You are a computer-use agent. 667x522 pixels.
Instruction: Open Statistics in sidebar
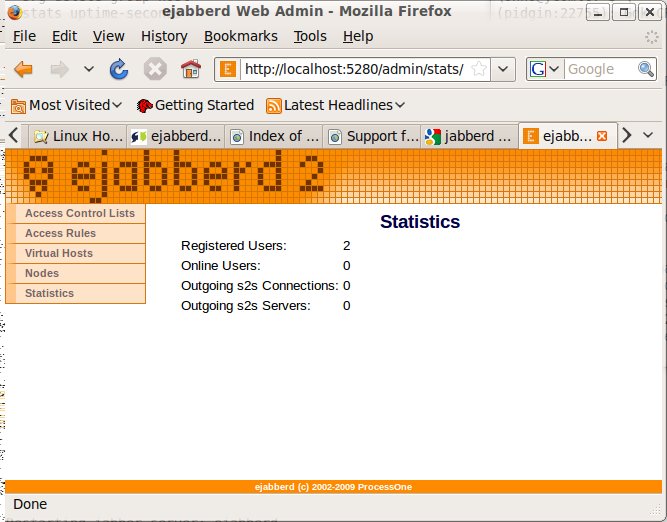coord(49,293)
